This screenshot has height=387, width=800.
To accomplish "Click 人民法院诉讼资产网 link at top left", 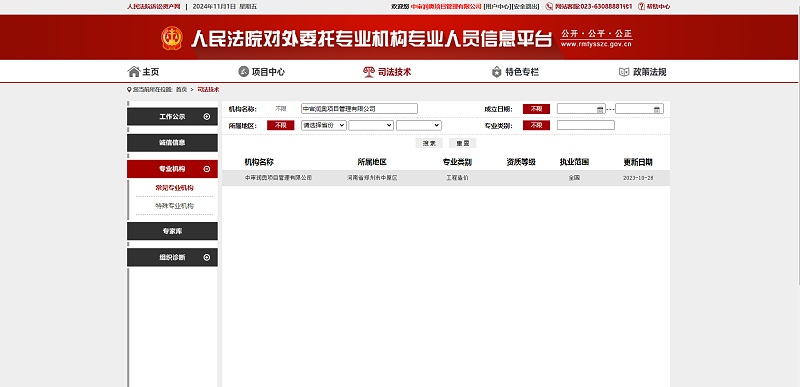I will pyautogui.click(x=154, y=7).
